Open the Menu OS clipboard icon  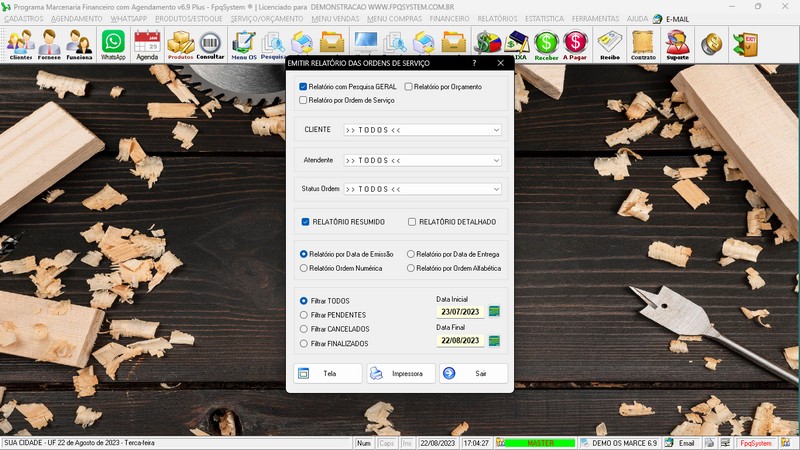(244, 45)
